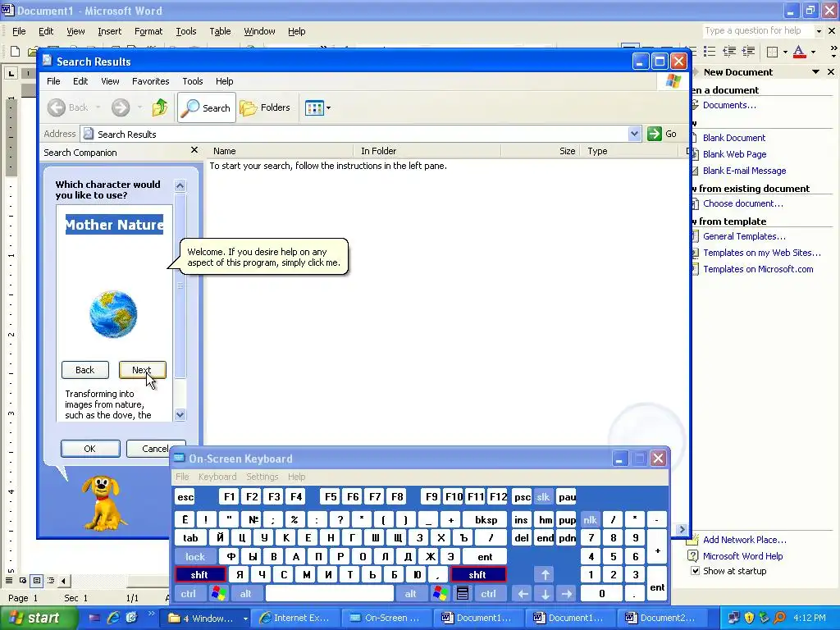Click the yellow security shield tray icon
Viewport: 840px width, 630px height.
coord(749,618)
